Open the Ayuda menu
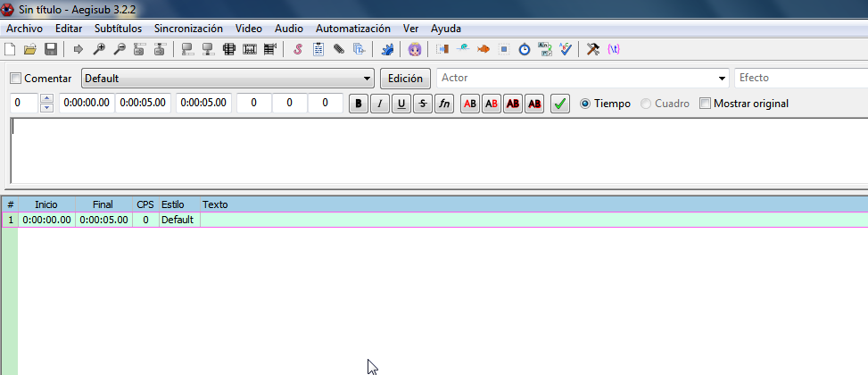The height and width of the screenshot is (375, 868). (446, 29)
